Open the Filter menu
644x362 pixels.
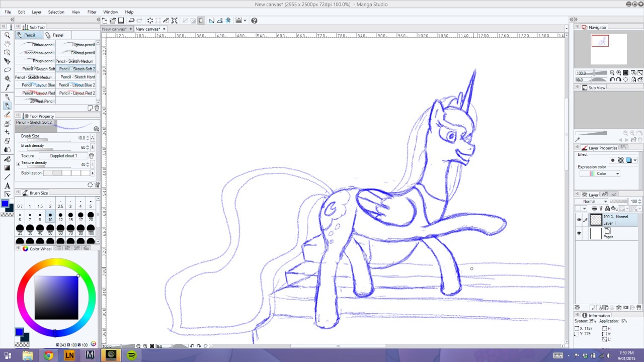click(x=92, y=12)
